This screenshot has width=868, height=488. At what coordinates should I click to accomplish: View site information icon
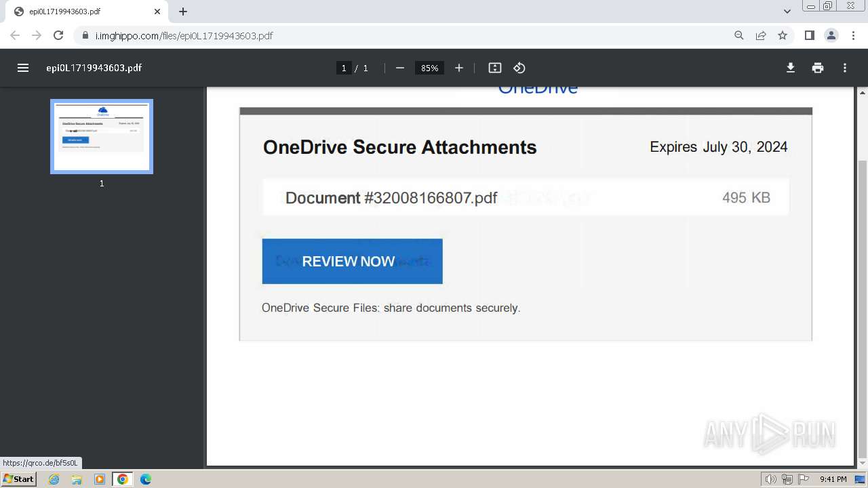coord(85,35)
